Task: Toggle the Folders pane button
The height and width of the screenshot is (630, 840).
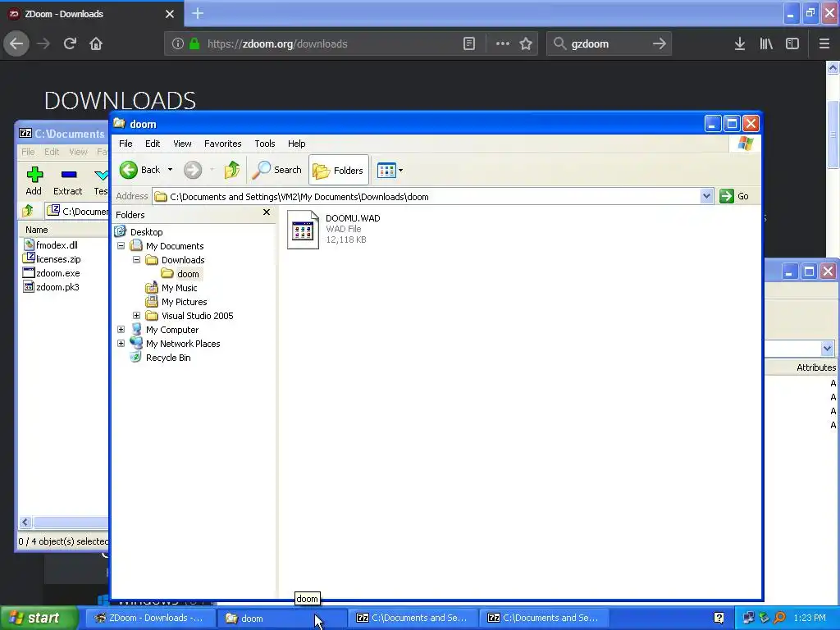Action: click(339, 171)
